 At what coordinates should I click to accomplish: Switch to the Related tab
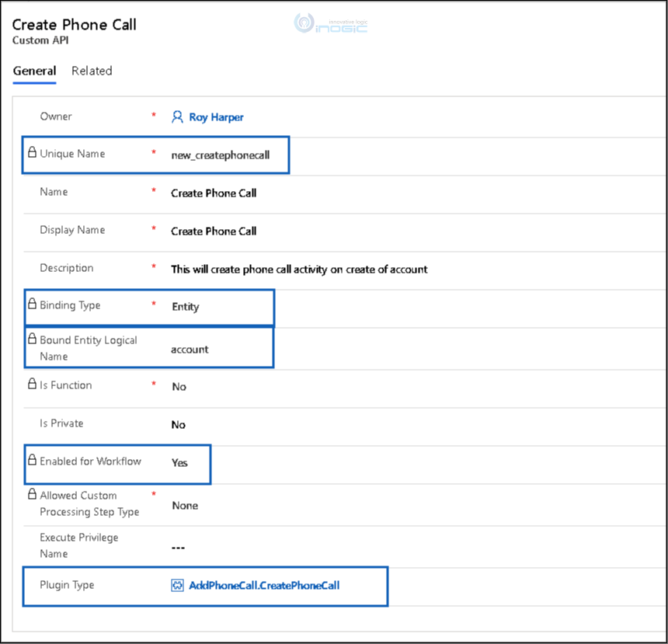coord(92,71)
